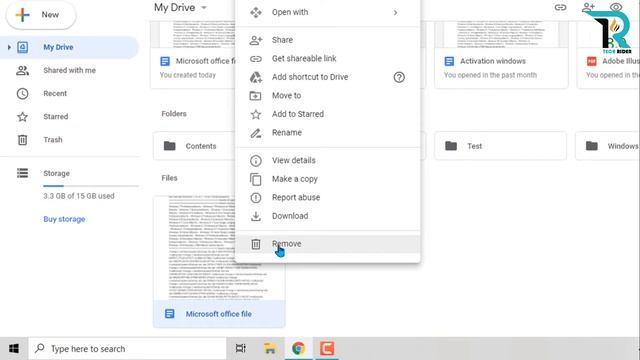Choose Get shareable link
The image size is (640, 360).
coord(328,59)
